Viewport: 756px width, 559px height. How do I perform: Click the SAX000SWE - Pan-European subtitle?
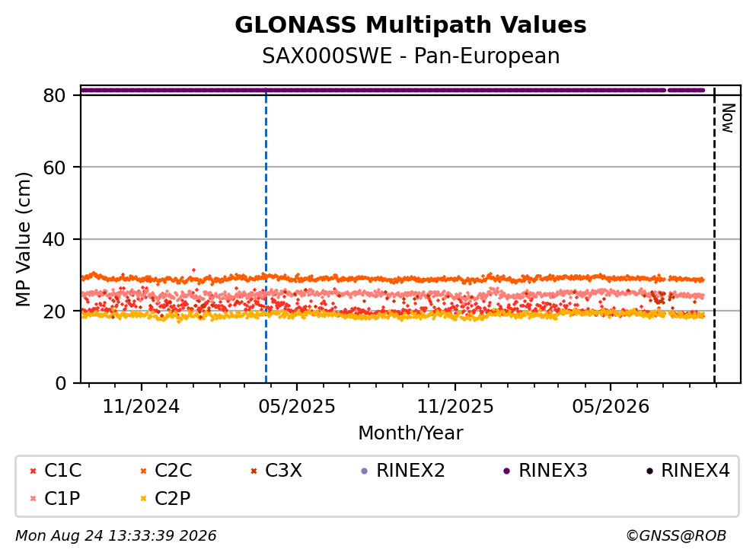pyautogui.click(x=411, y=56)
